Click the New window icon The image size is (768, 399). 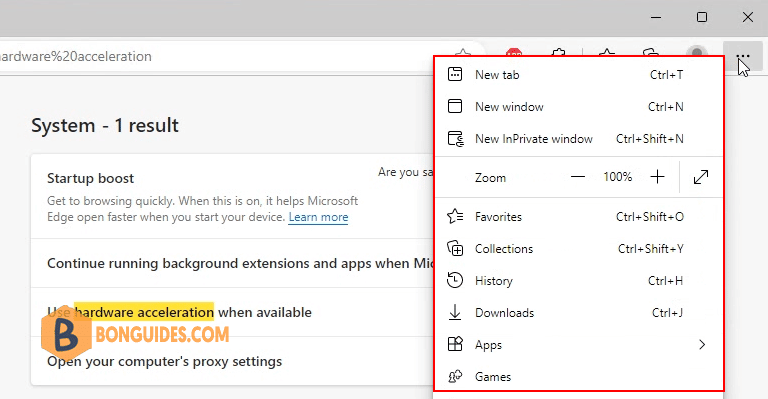(455, 106)
